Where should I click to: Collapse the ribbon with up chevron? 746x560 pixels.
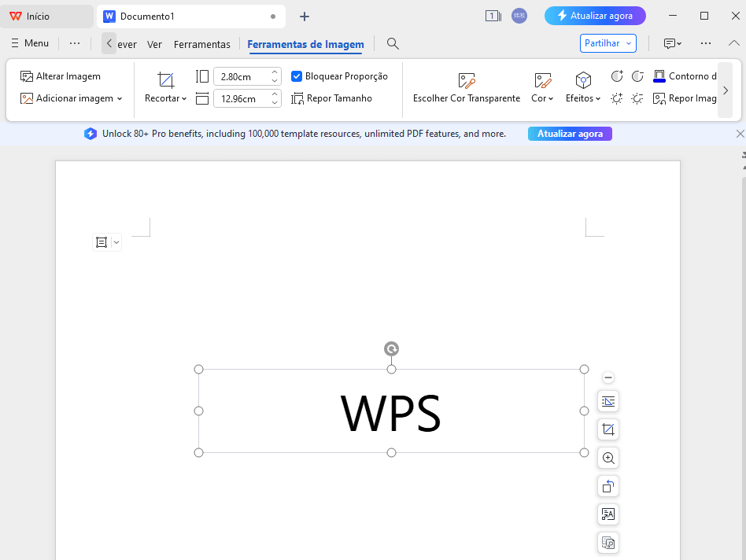[x=733, y=43]
